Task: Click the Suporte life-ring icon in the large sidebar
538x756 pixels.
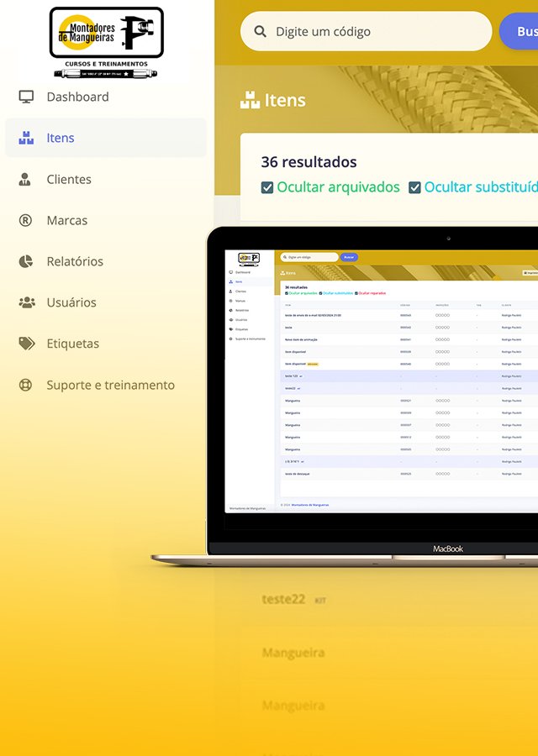Action: pos(25,385)
